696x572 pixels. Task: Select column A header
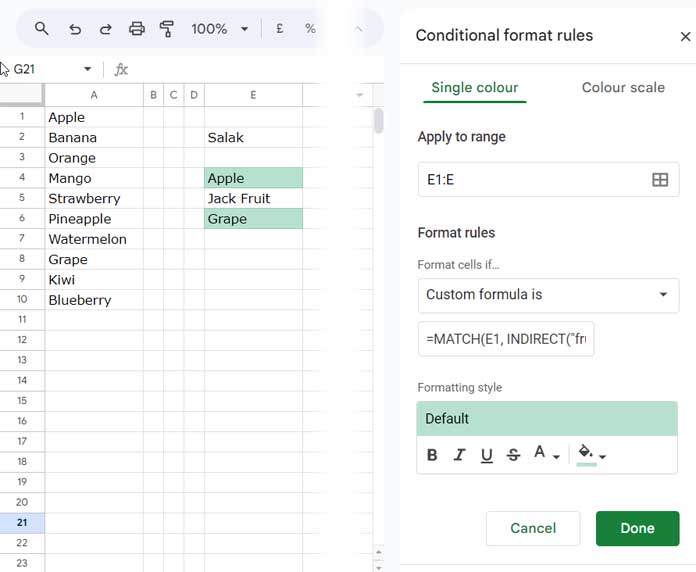tap(94, 95)
